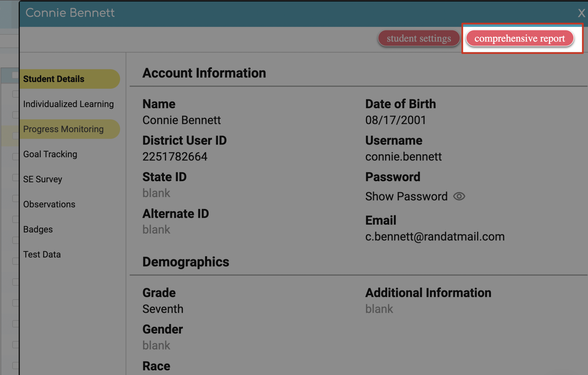Tick the checkbox beside SE Survey row
Screen dimensions: 588x375
[15, 177]
